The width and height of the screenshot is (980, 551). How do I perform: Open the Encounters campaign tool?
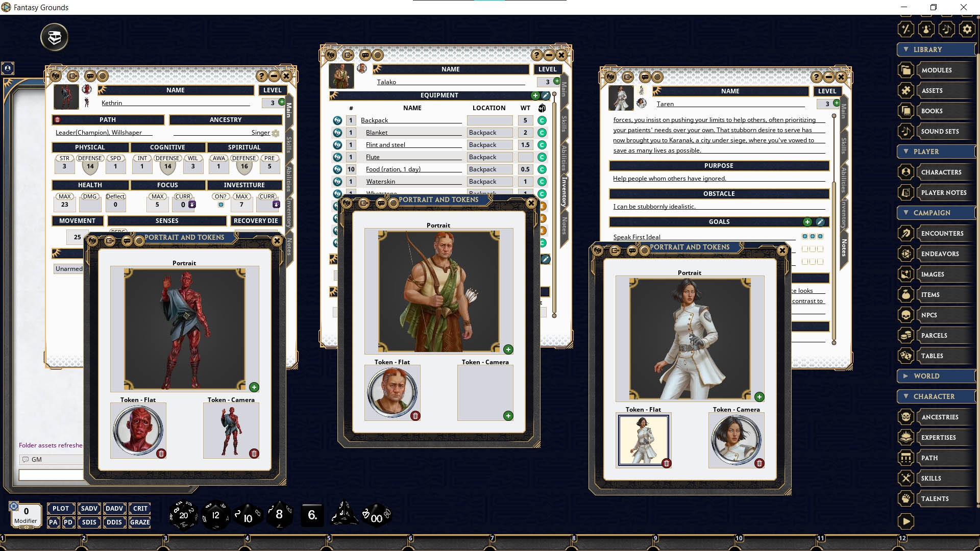coord(943,233)
